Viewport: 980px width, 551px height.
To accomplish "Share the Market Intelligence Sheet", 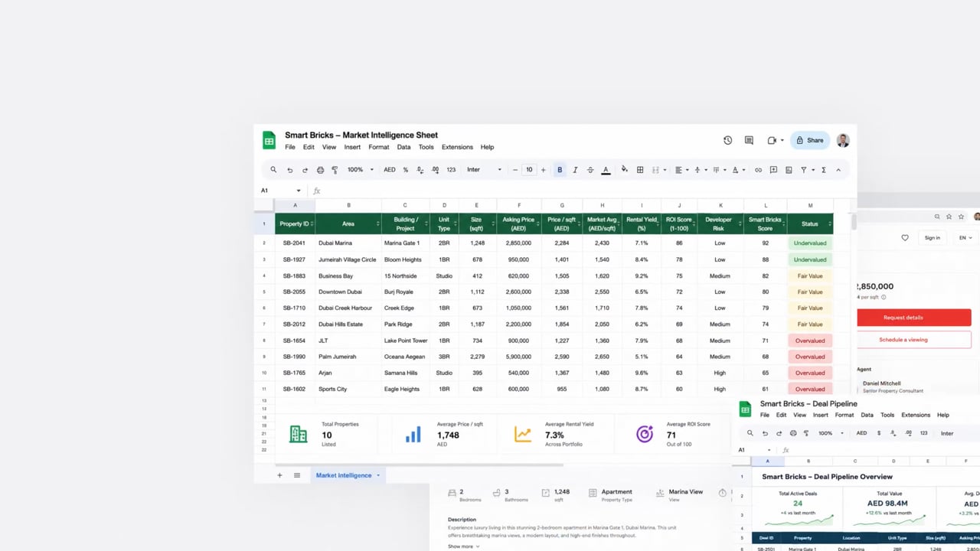I will point(810,140).
